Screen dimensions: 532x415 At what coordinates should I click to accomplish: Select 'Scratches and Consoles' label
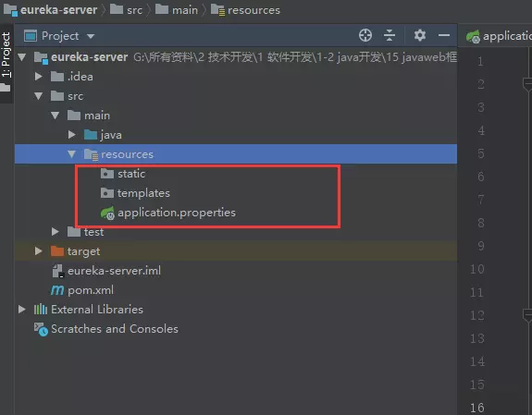pyautogui.click(x=115, y=329)
